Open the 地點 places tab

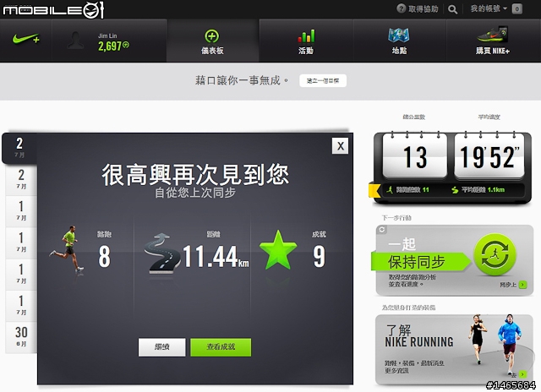(x=399, y=41)
